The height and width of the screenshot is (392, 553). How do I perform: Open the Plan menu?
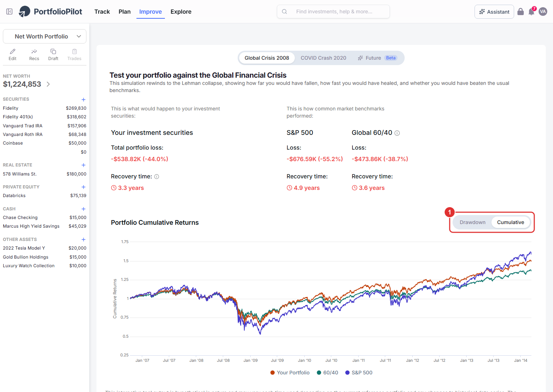pos(125,12)
